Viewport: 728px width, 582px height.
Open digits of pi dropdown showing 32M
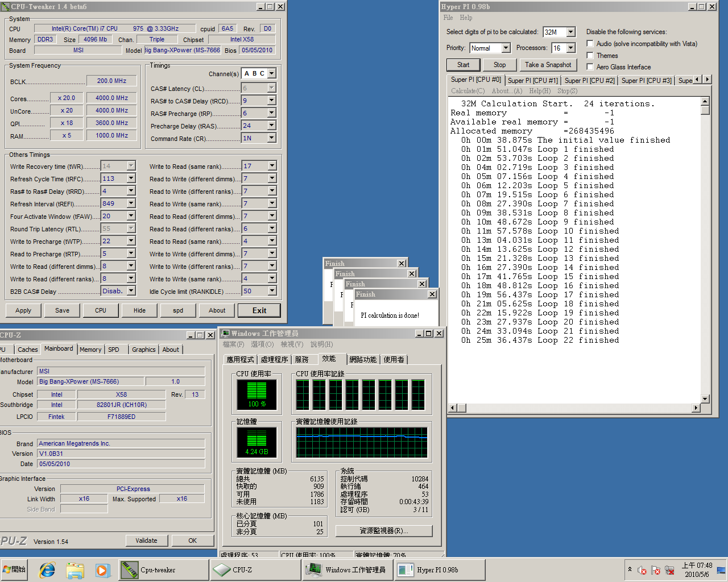click(570, 32)
